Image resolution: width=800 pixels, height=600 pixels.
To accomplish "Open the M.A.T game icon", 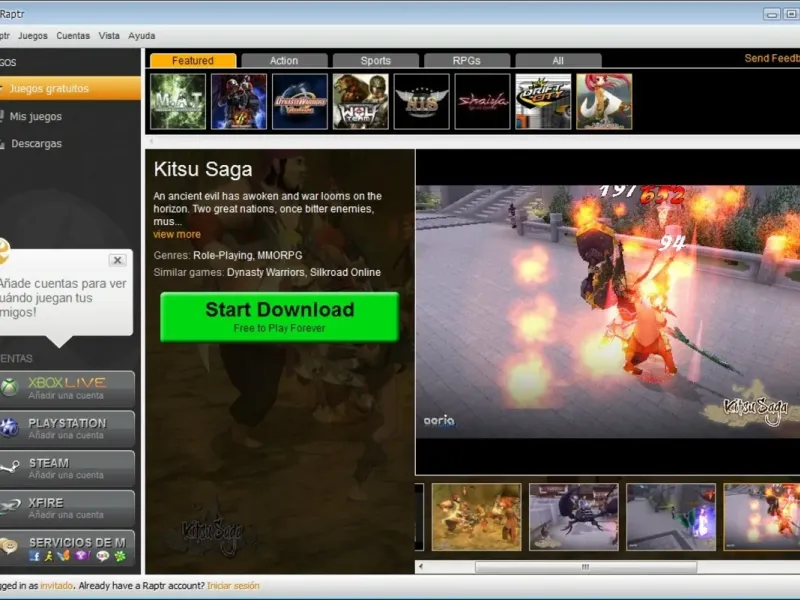I will 178,101.
